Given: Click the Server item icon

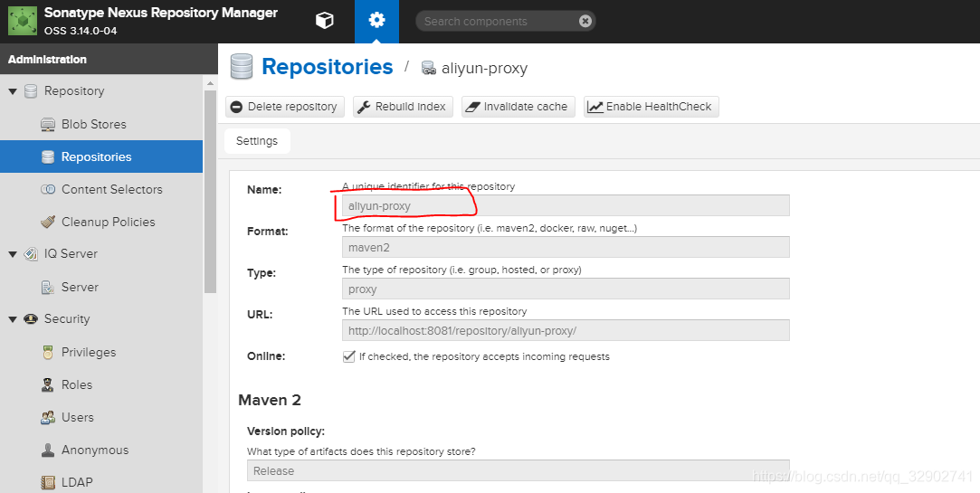Looking at the screenshot, I should pos(48,288).
